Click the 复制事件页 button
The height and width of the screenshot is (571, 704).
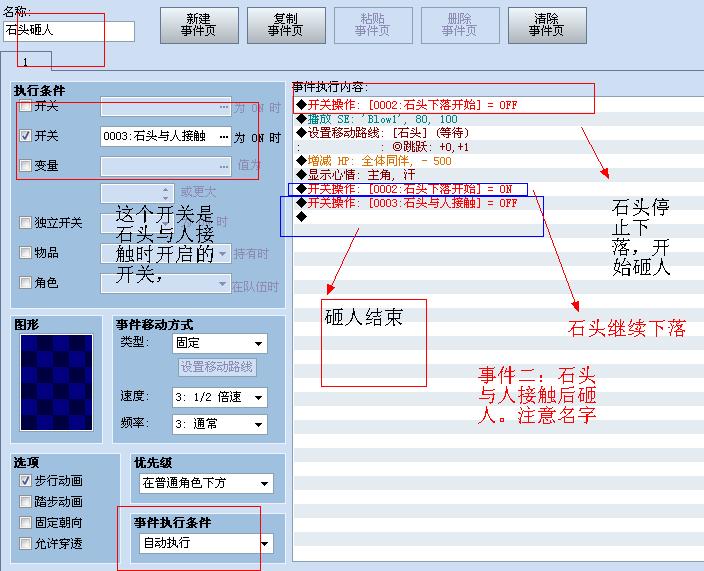click(286, 26)
